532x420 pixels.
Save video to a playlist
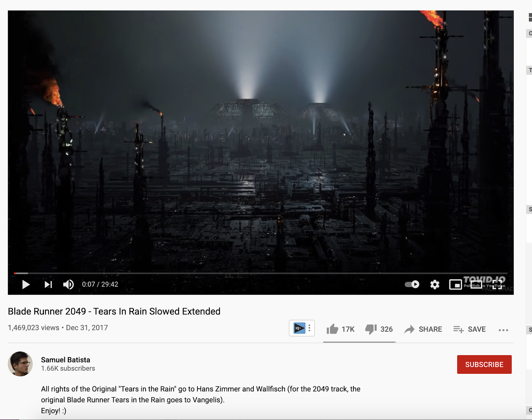click(469, 329)
